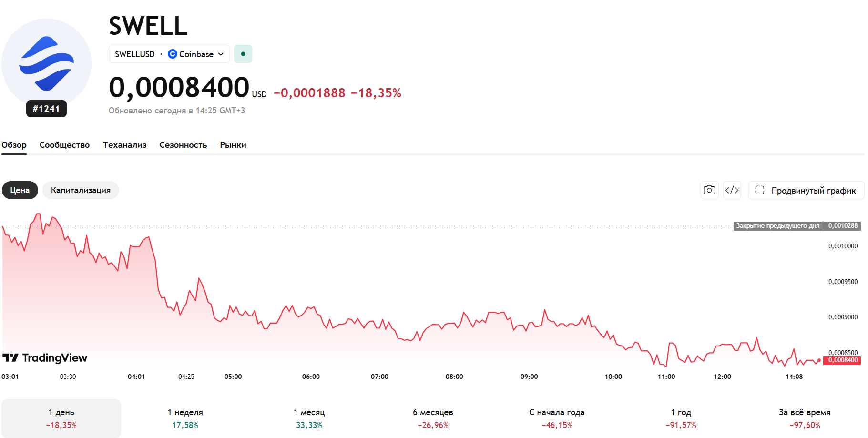
Task: Click the SWELL title heading
Action: [x=148, y=26]
